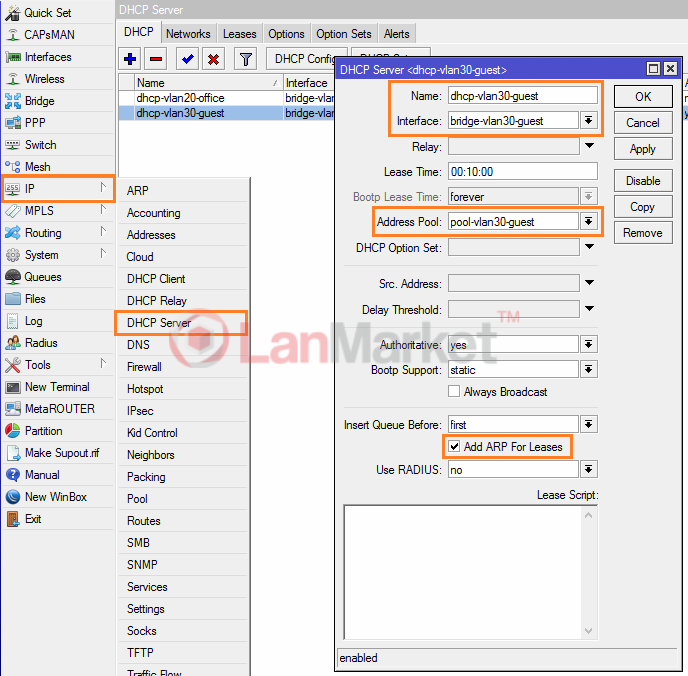Open New Terminal from sidebar

(x=56, y=387)
